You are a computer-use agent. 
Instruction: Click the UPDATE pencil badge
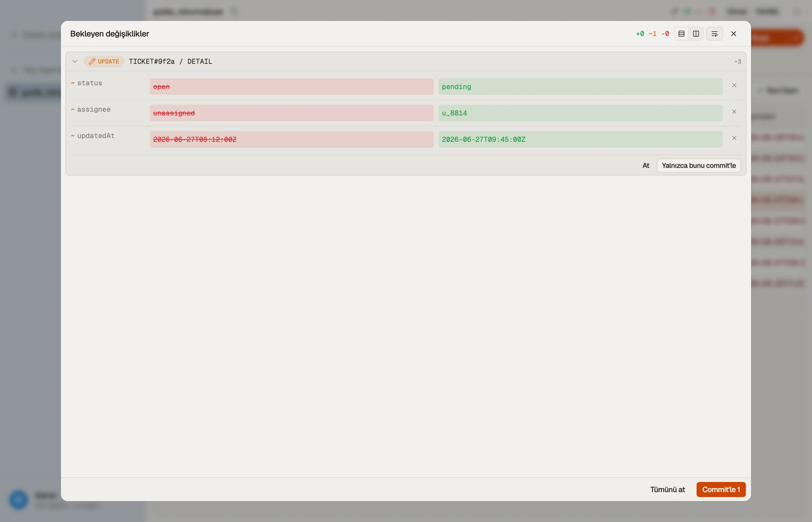104,61
